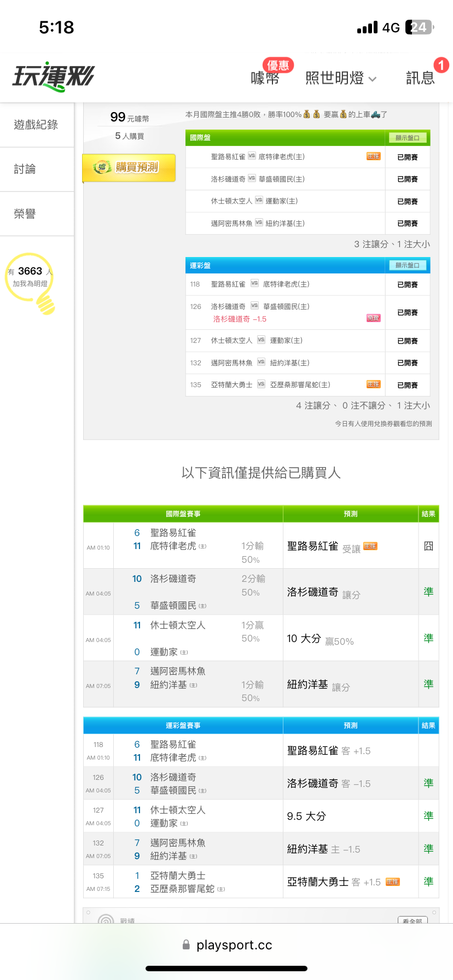Select 已開賽 for game 118
The width and height of the screenshot is (453, 980).
pyautogui.click(x=408, y=284)
